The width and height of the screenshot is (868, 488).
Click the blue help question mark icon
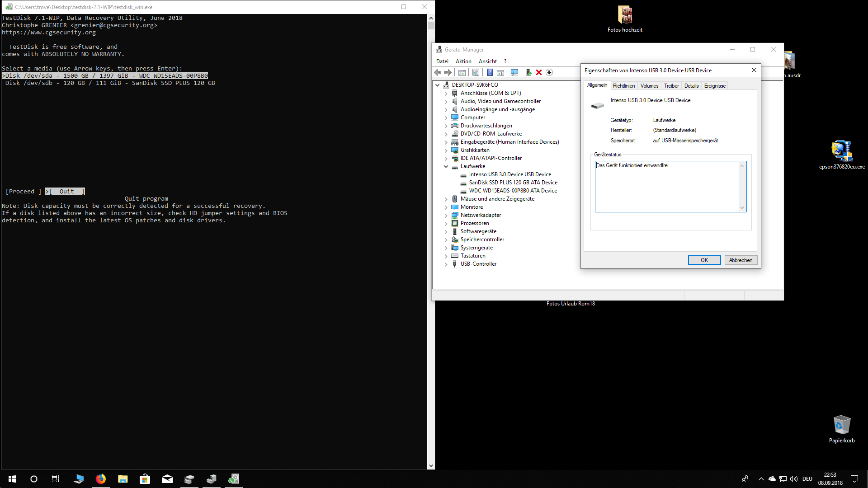[490, 72]
